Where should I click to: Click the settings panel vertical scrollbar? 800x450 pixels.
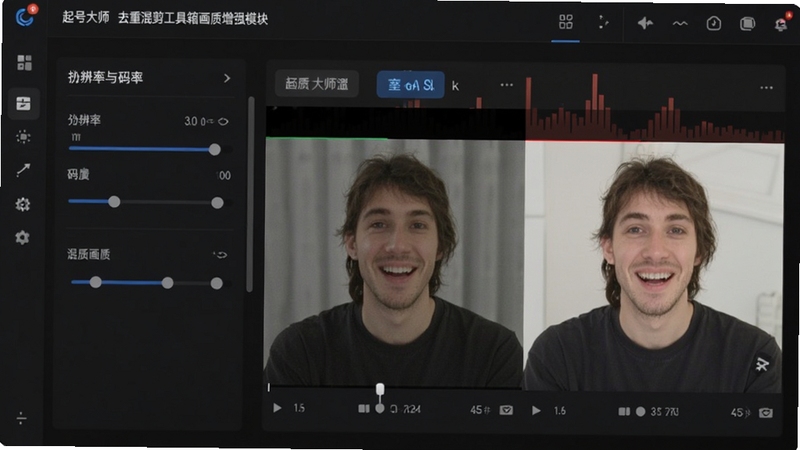click(x=250, y=194)
